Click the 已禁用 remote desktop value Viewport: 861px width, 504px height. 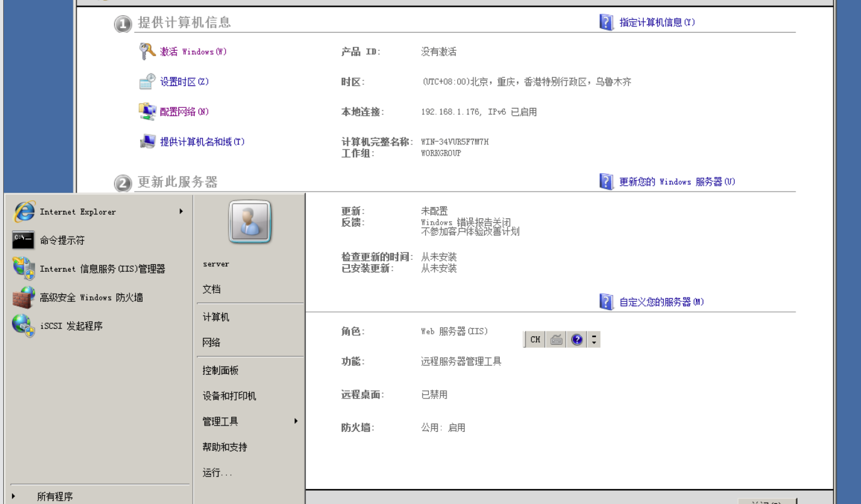coord(435,395)
